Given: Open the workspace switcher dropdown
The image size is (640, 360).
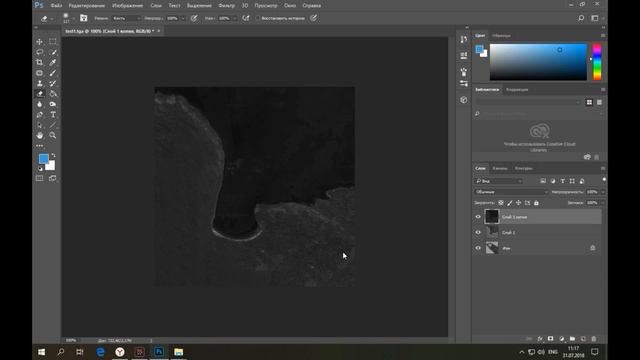Looking at the screenshot, I should pyautogui.click(x=596, y=18).
